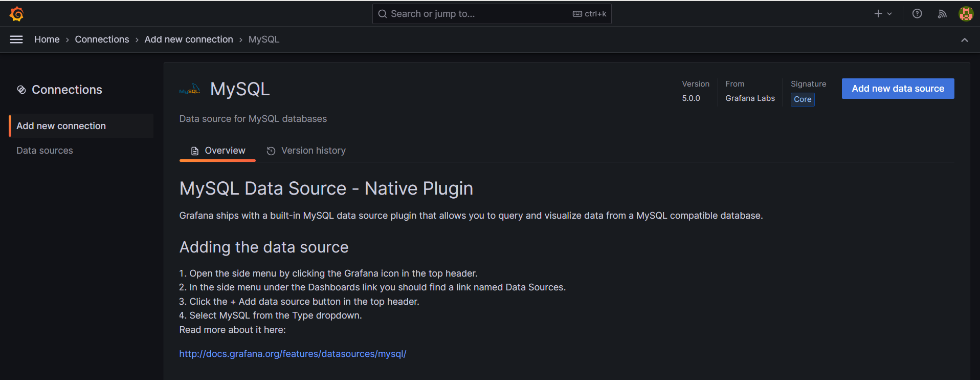Open the news feed RSS icon

coord(942,14)
